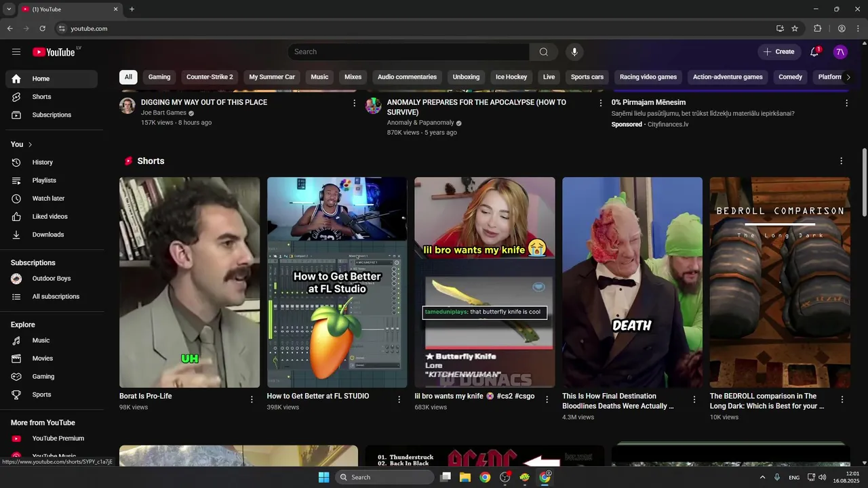Explore Gaming category in sidebar

click(52, 376)
